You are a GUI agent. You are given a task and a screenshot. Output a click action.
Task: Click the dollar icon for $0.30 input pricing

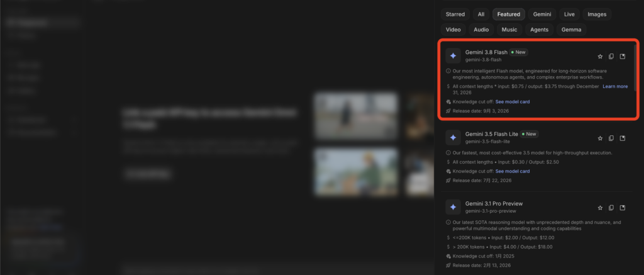(x=448, y=162)
